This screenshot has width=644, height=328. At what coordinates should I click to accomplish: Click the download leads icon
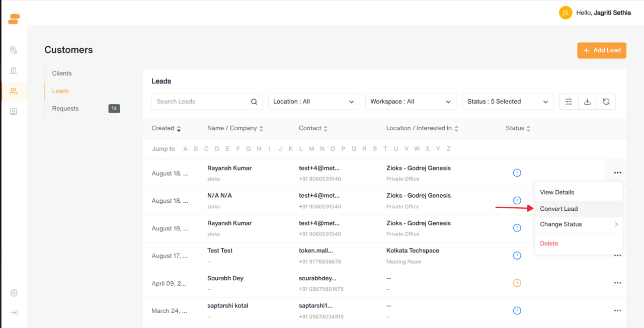pos(587,102)
